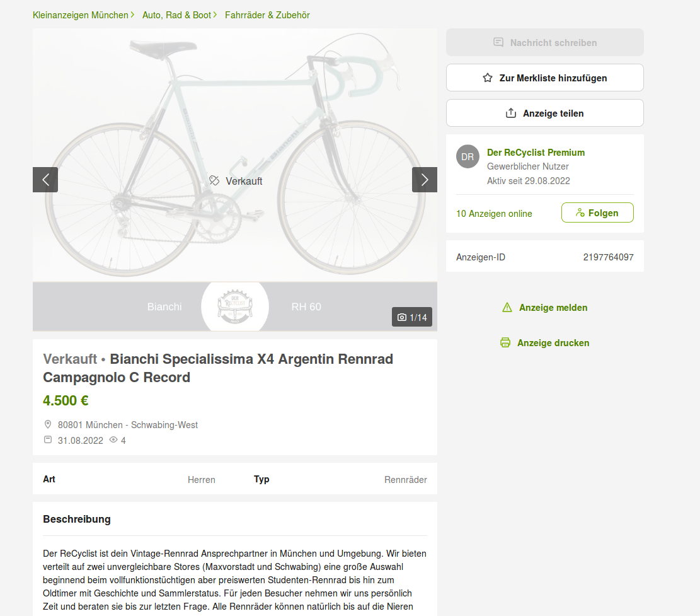Click Anzeige drucken link
The height and width of the screenshot is (616, 700).
pyautogui.click(x=553, y=343)
